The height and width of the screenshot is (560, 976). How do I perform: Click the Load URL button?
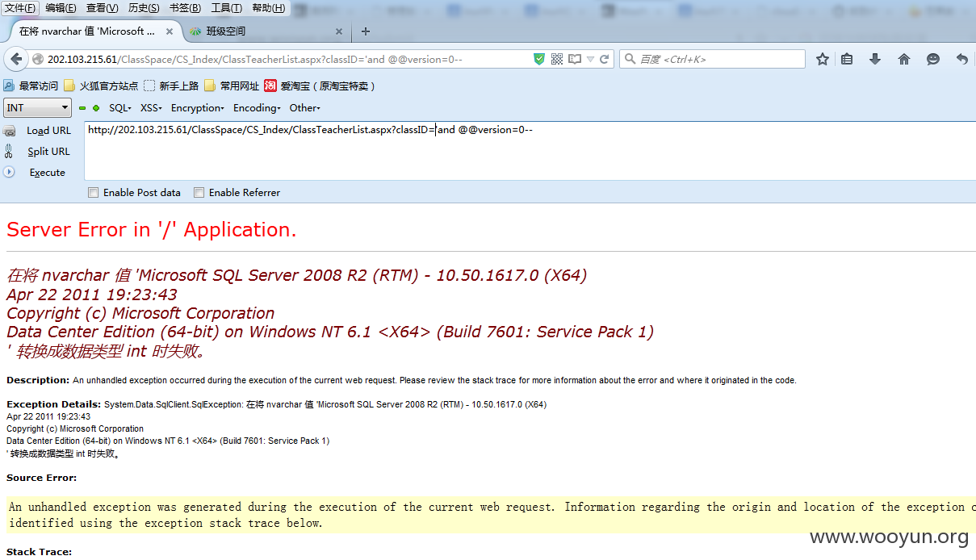tap(48, 131)
